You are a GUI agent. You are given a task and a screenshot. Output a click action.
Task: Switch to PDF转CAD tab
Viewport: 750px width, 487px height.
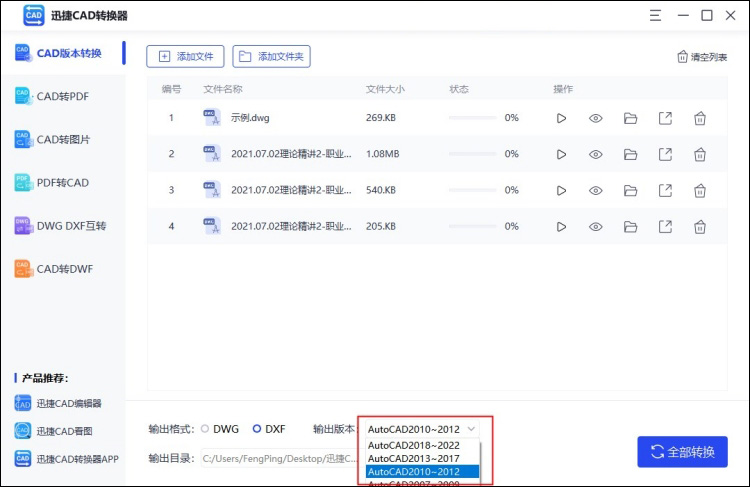(63, 183)
